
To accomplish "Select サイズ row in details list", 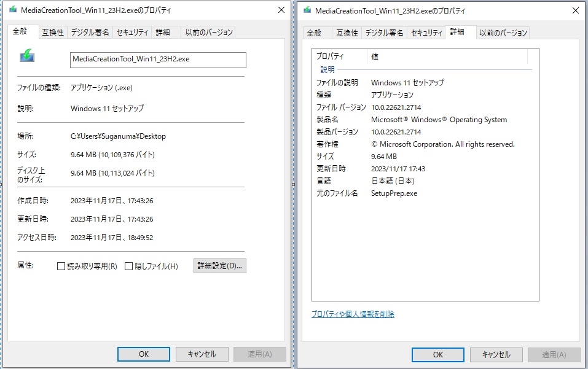I will tap(423, 156).
